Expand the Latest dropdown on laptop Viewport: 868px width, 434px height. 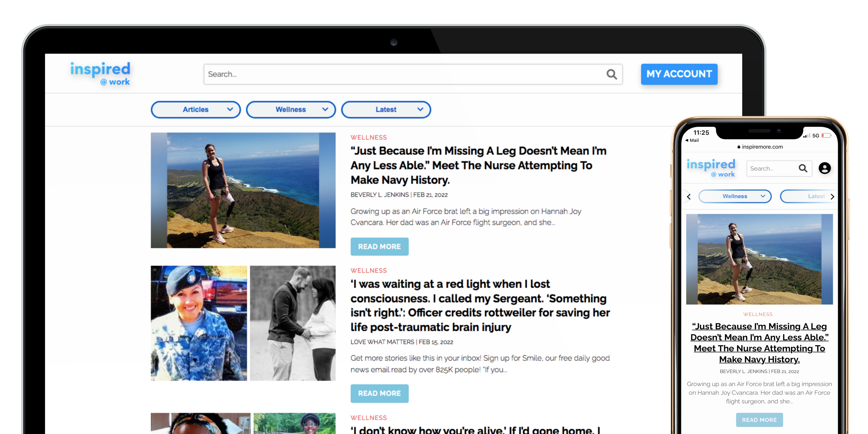click(386, 109)
